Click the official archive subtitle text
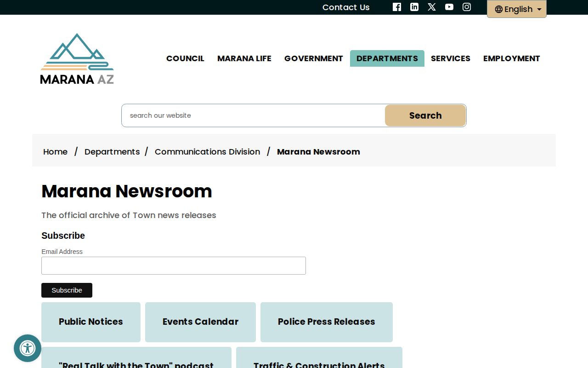Image resolution: width=588 pixels, height=368 pixels. [x=129, y=215]
